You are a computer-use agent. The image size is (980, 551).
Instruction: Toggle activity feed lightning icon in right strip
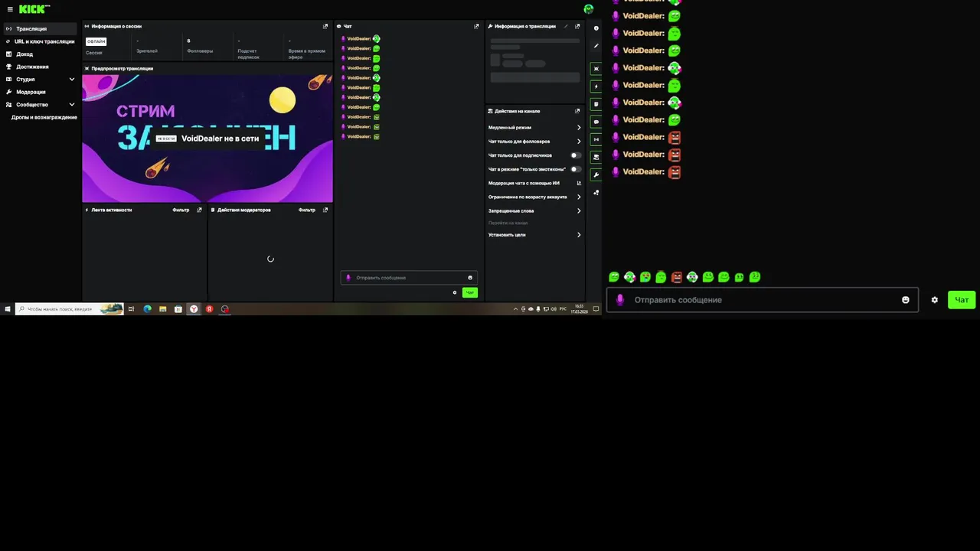point(596,86)
